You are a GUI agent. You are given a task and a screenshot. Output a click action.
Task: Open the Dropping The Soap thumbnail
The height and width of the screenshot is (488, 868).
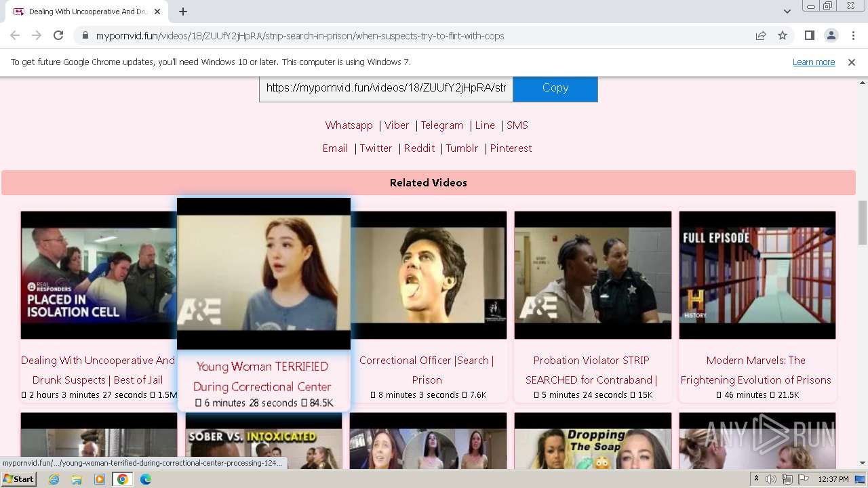tap(593, 441)
